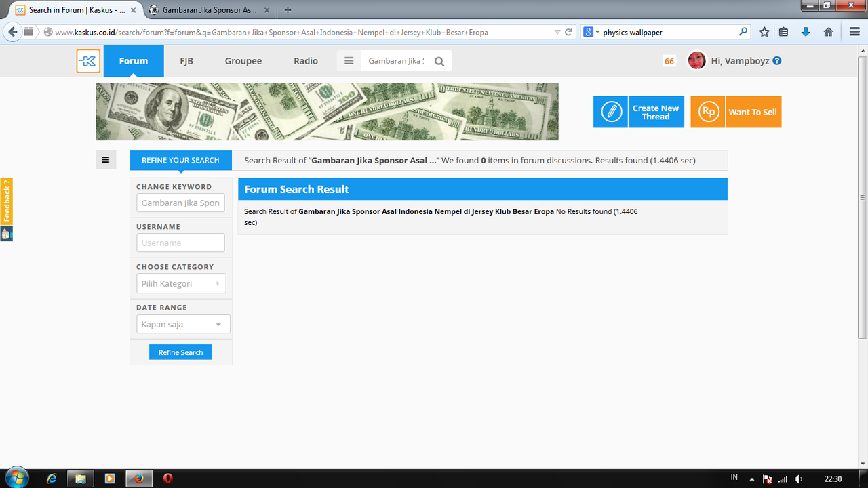Click the header search box with Gambaran Jika
This screenshot has width=868, height=488.
396,61
